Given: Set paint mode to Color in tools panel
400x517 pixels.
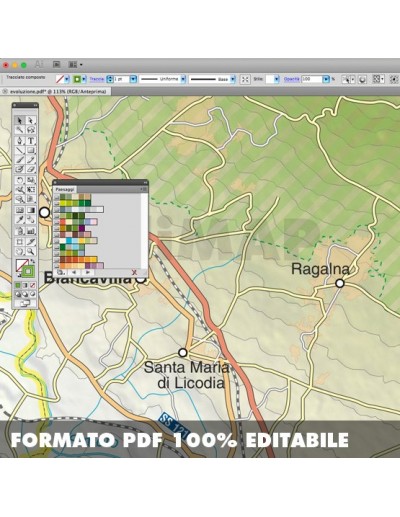Looking at the screenshot, I should pyautogui.click(x=18, y=285).
